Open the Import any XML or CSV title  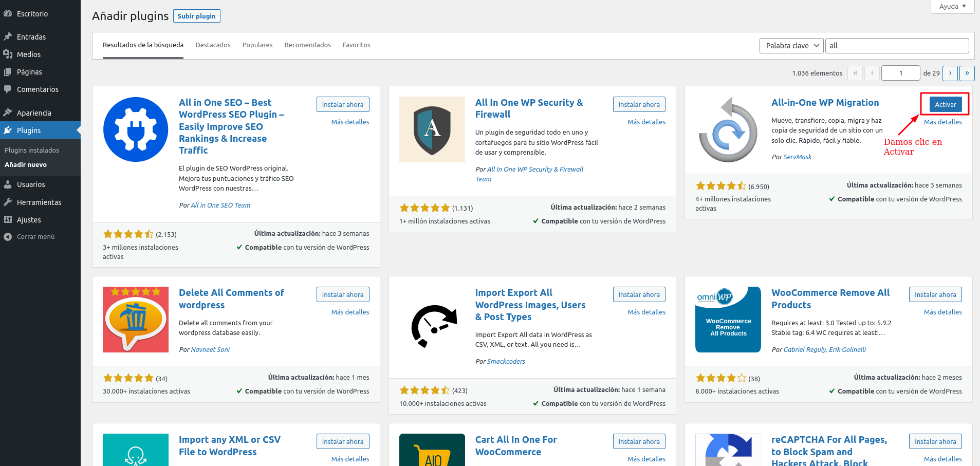tap(230, 445)
